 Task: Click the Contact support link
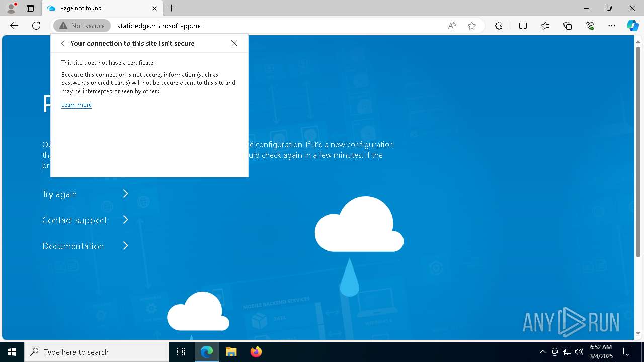(x=74, y=220)
